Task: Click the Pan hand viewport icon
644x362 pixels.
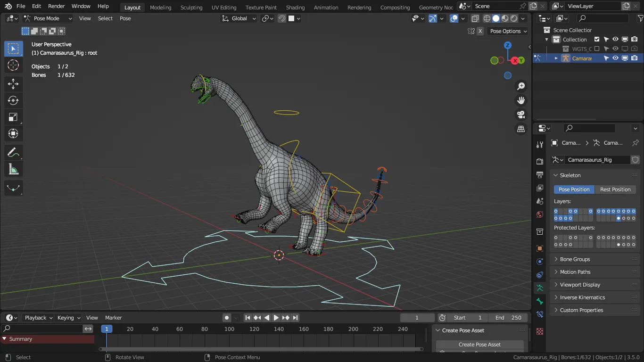Action: (521, 100)
